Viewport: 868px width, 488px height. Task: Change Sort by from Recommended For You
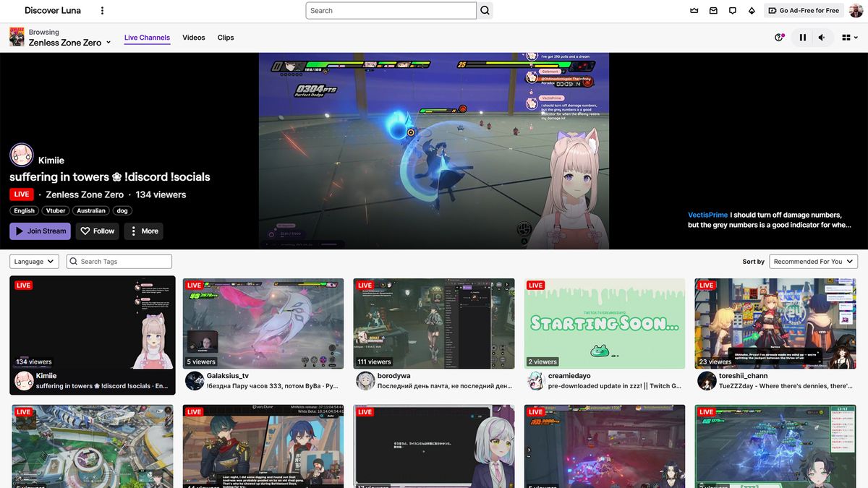[813, 261]
